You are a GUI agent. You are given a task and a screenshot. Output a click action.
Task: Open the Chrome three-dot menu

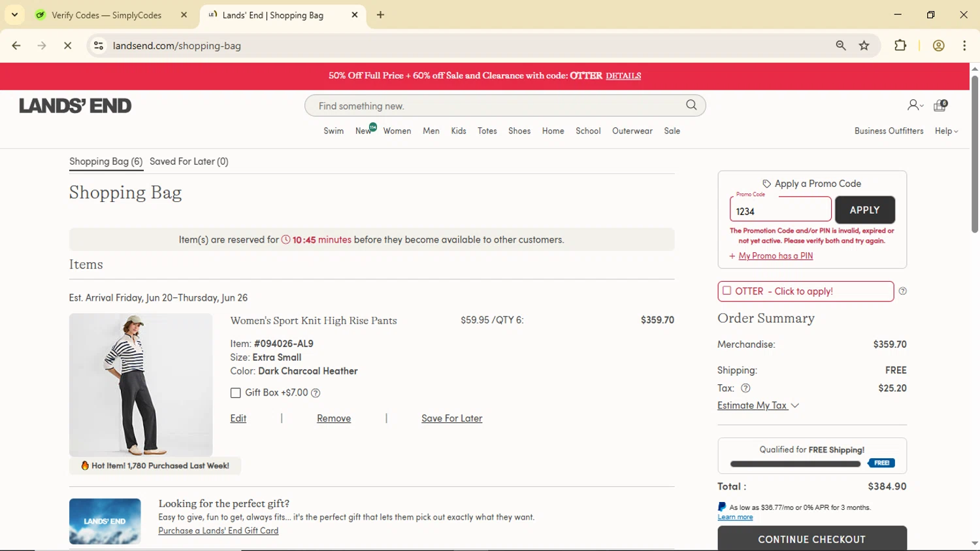click(x=964, y=46)
